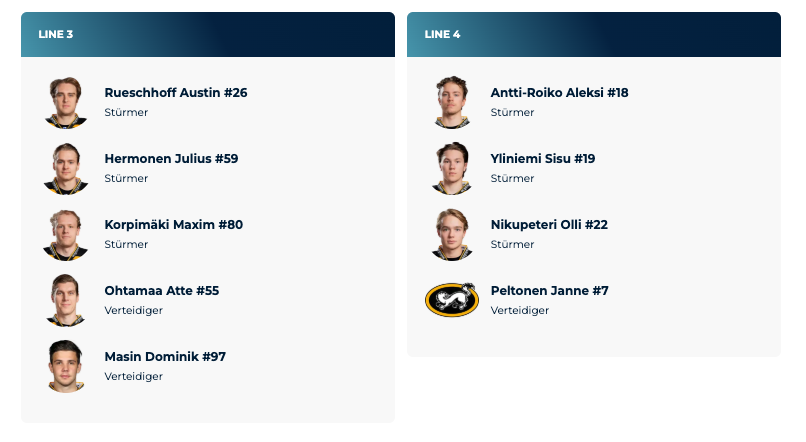Open Masin Dominik #97 player link
Image resolution: width=806 pixels, height=442 pixels.
[x=165, y=357]
